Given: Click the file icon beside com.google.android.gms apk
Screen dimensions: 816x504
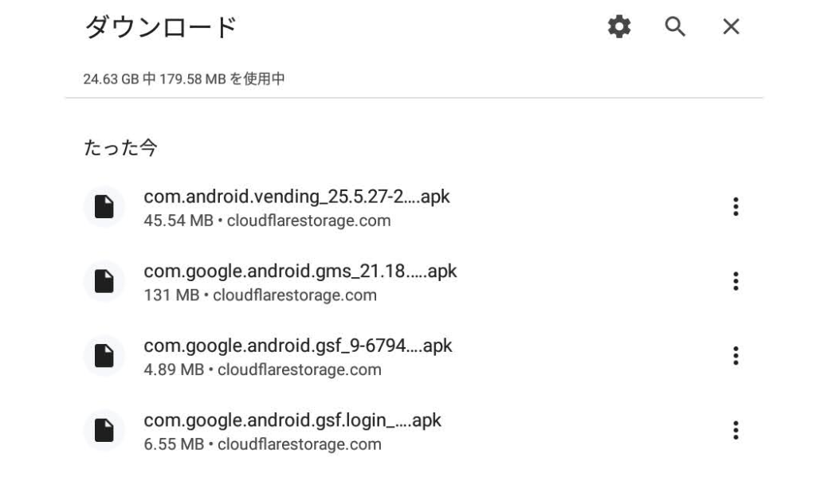Looking at the screenshot, I should [x=104, y=282].
